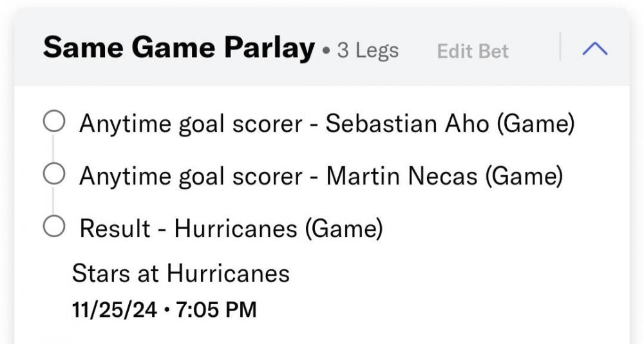Collapse the Same Game Parlay card chevron
The height and width of the screenshot is (344, 644).
tap(594, 48)
